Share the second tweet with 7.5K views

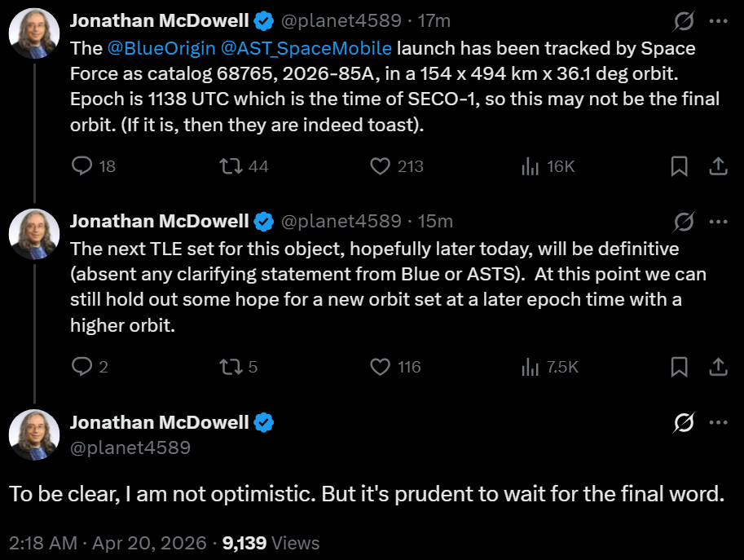tap(718, 367)
